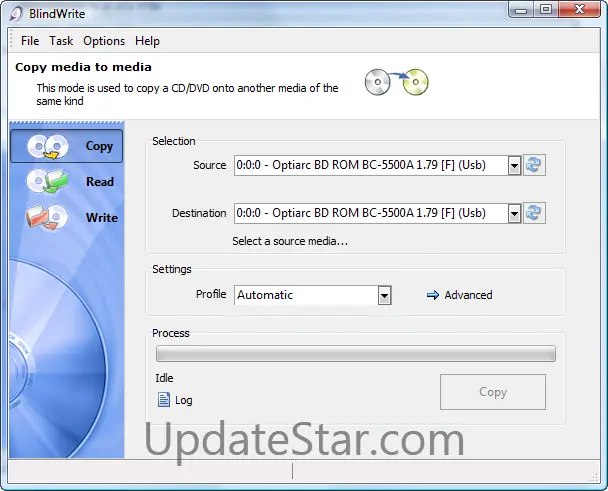The width and height of the screenshot is (608, 491).
Task: Switch to Write mode in the sidebar
Action: 66,217
